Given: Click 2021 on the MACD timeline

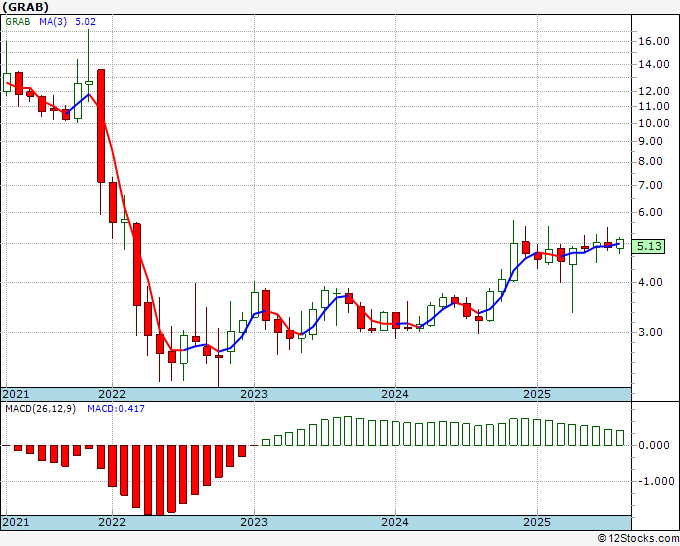Looking at the screenshot, I should click(x=16, y=522).
